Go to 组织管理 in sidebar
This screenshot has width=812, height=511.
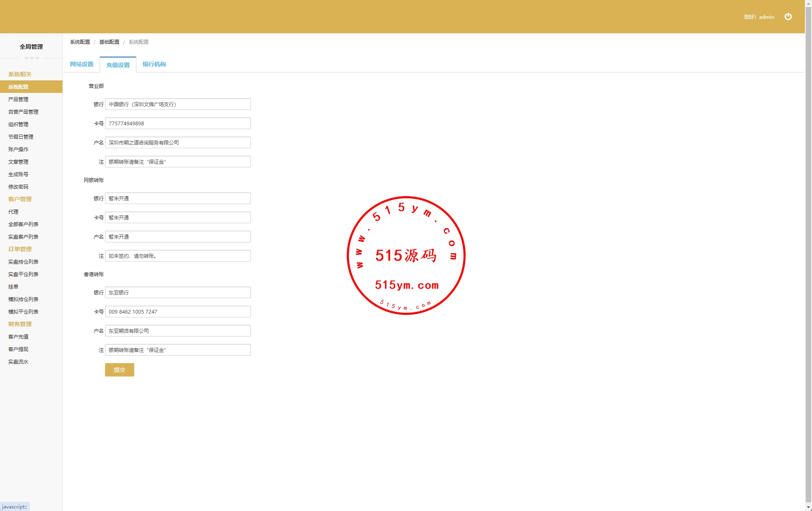click(x=18, y=124)
